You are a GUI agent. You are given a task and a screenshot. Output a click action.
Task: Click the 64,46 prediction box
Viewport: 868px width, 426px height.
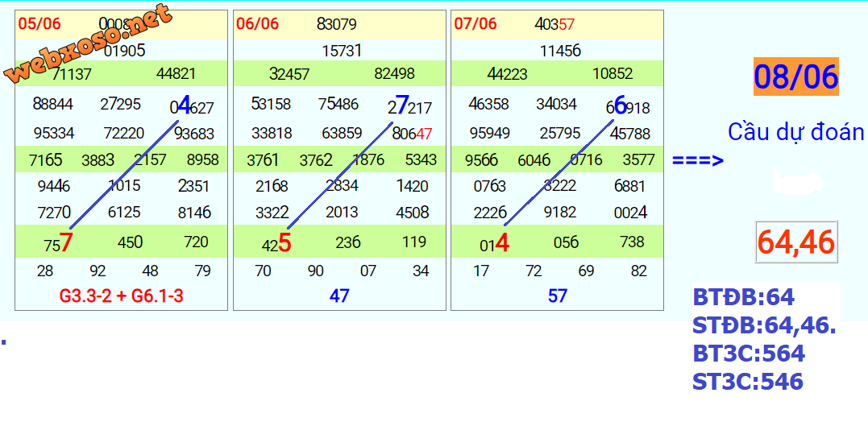795,242
